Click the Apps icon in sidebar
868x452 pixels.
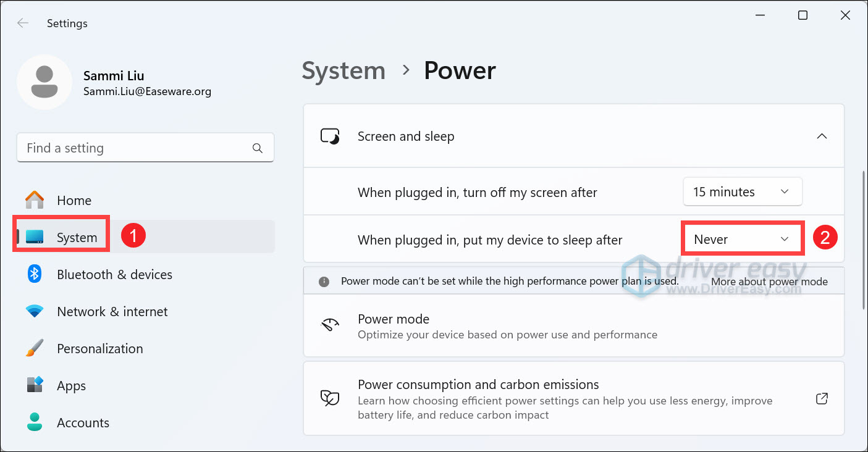[35, 385]
